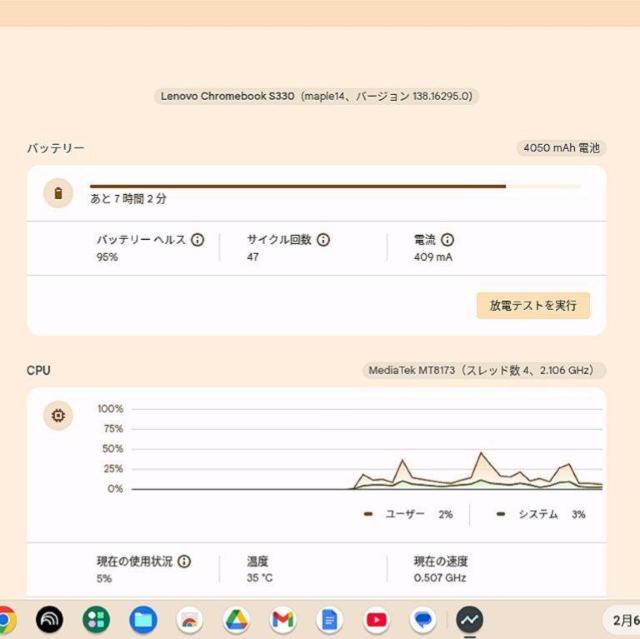This screenshot has width=640, height=639.
Task: Open cycle count info tooltip
Action: (324, 240)
